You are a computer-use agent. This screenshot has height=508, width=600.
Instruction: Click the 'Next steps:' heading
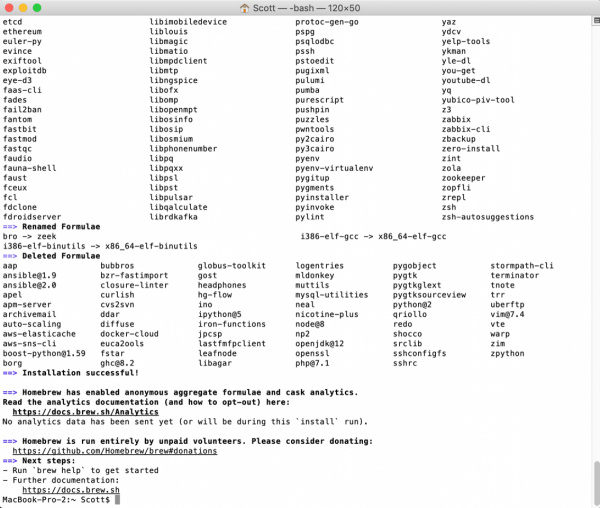49,461
